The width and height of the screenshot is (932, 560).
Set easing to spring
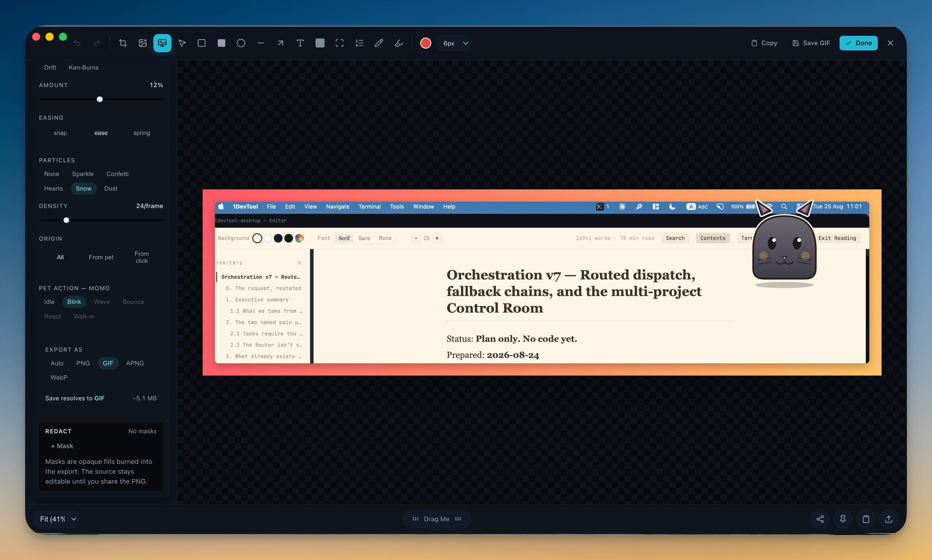coord(142,133)
